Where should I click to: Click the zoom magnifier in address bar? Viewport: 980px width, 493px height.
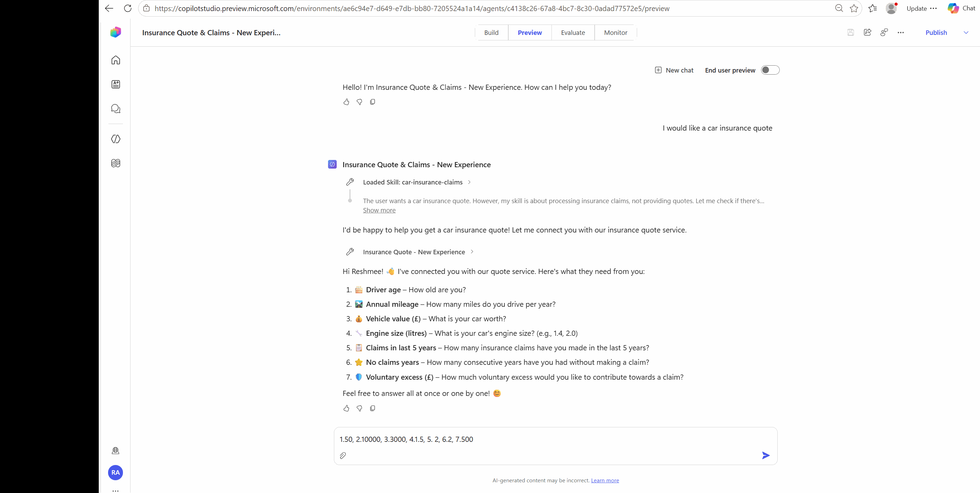coord(839,8)
